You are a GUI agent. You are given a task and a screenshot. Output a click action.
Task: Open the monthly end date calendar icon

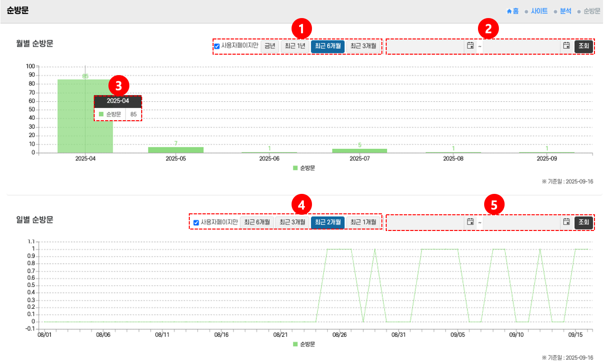[566, 46]
